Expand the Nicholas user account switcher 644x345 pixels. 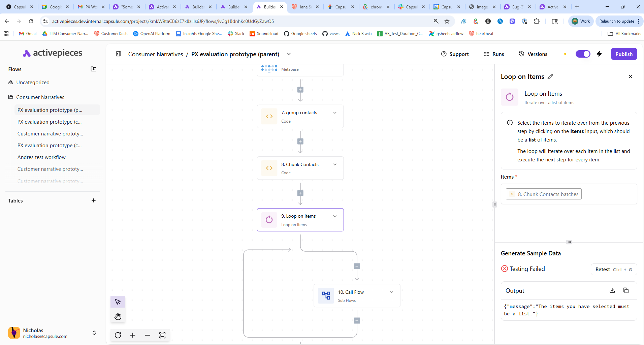[94, 333]
